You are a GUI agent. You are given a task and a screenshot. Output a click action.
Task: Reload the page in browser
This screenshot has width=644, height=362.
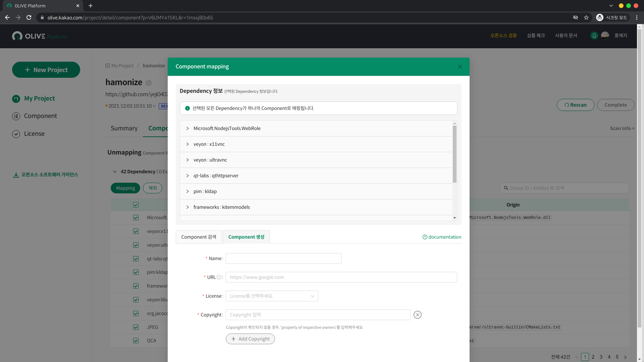click(x=29, y=17)
